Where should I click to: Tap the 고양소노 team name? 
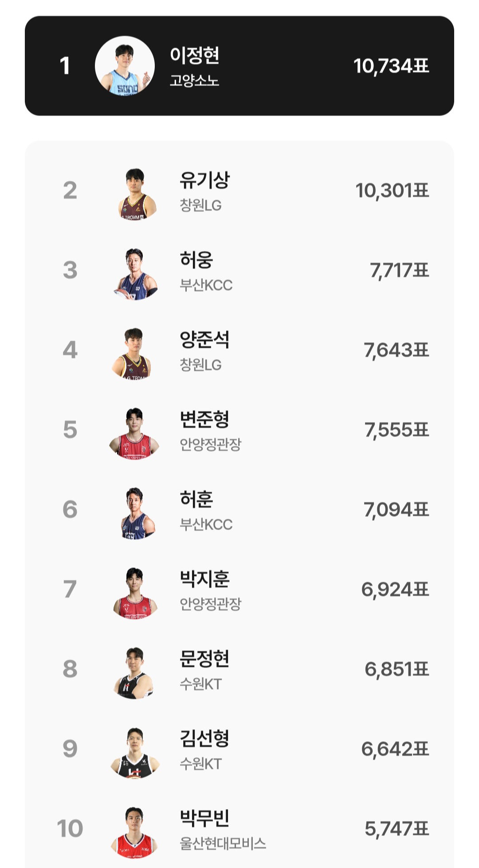tap(194, 81)
